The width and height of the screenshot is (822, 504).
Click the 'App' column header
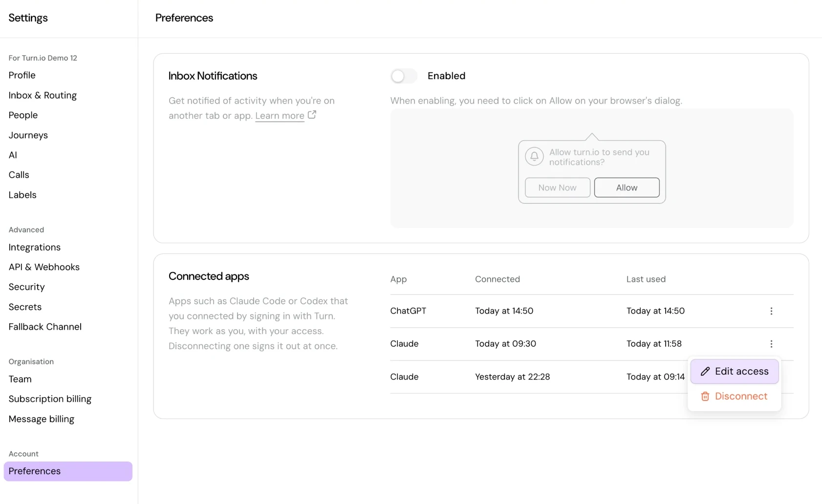pos(398,279)
